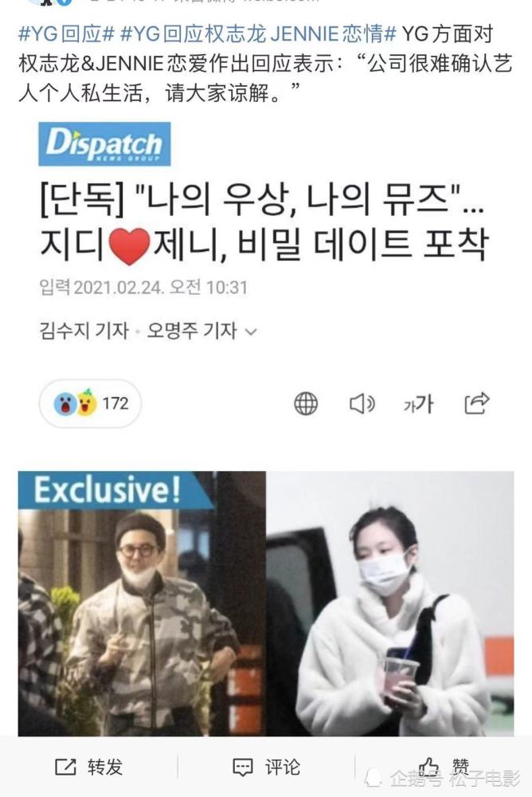Tap the 评论 comment button
Image resolution: width=532 pixels, height=797 pixels.
[266, 767]
